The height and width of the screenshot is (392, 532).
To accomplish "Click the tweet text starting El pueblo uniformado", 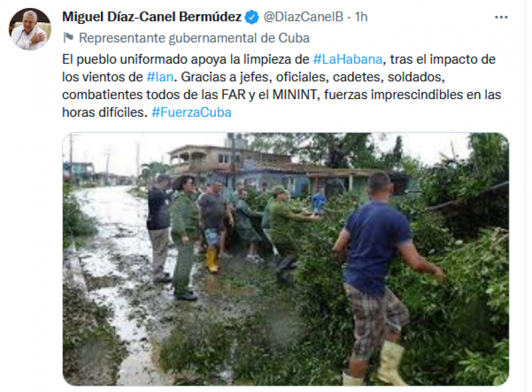I will (282, 86).
